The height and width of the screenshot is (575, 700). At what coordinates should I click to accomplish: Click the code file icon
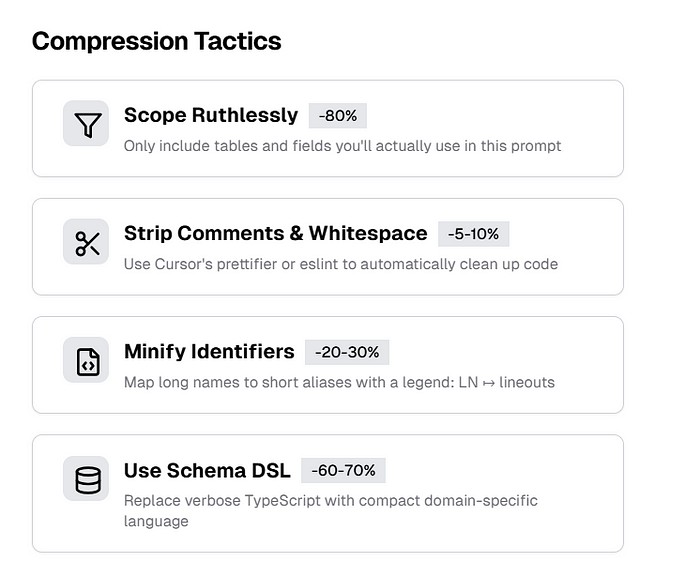[86, 360]
